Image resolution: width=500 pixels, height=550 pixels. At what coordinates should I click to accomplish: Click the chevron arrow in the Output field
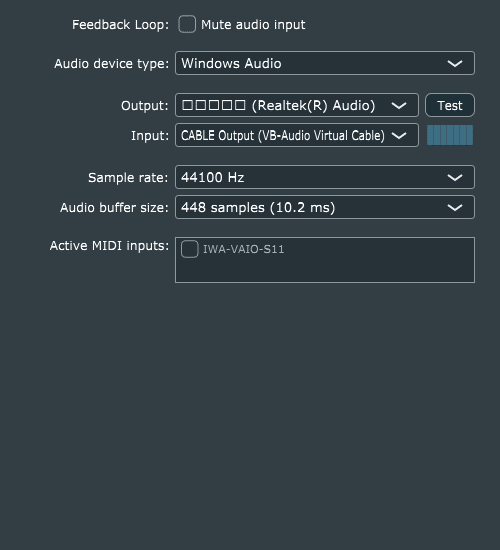[399, 106]
